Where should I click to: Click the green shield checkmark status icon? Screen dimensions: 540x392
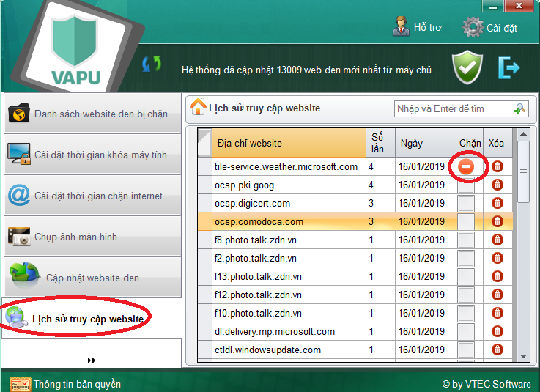point(467,67)
